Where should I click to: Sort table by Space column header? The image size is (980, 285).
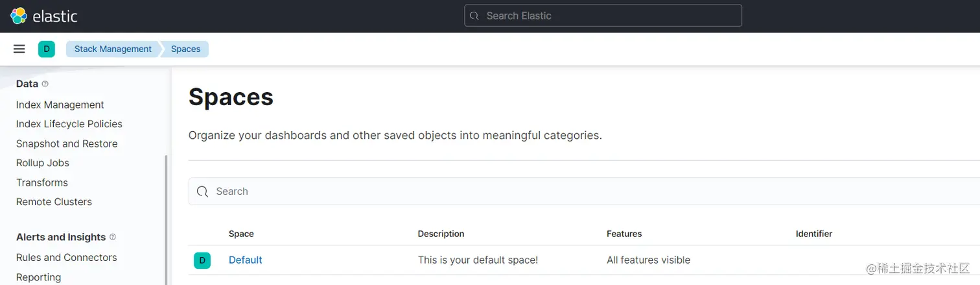(241, 234)
